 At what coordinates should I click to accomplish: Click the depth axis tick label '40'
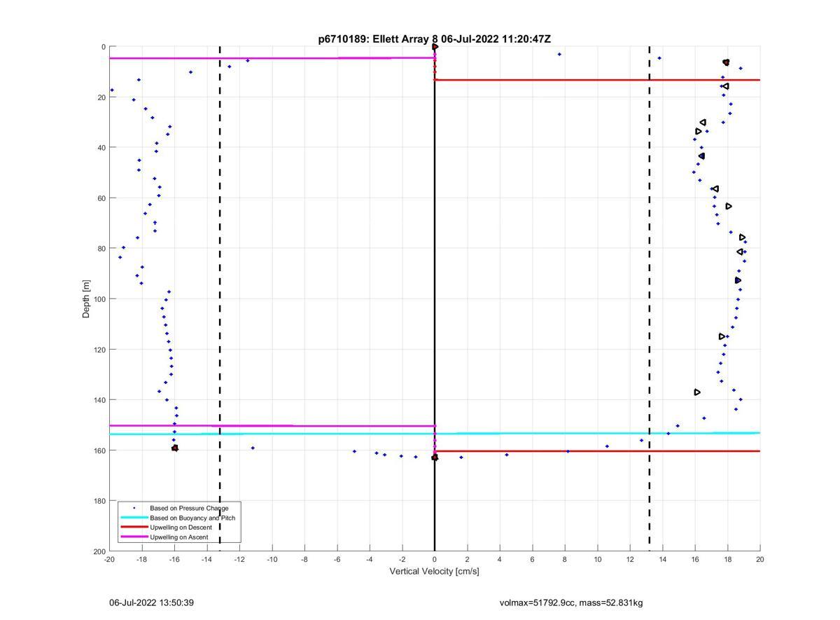[x=101, y=148]
